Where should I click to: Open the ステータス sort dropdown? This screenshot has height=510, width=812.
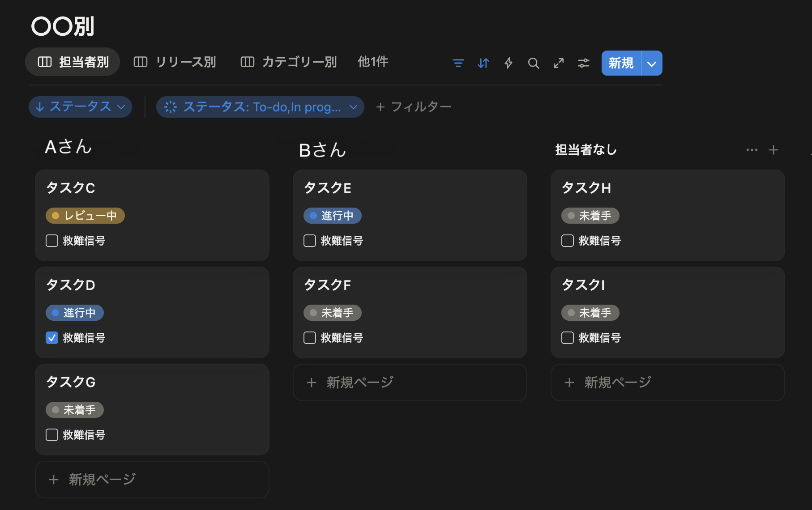[x=80, y=107]
